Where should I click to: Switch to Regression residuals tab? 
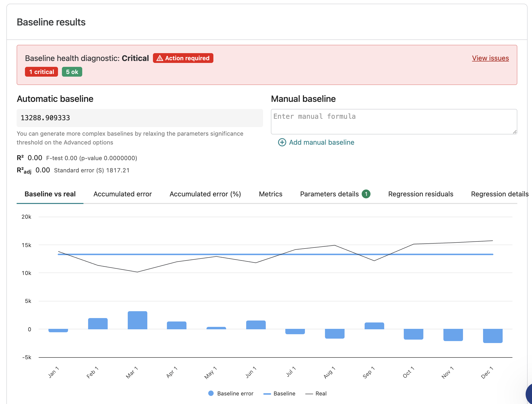pyautogui.click(x=421, y=194)
